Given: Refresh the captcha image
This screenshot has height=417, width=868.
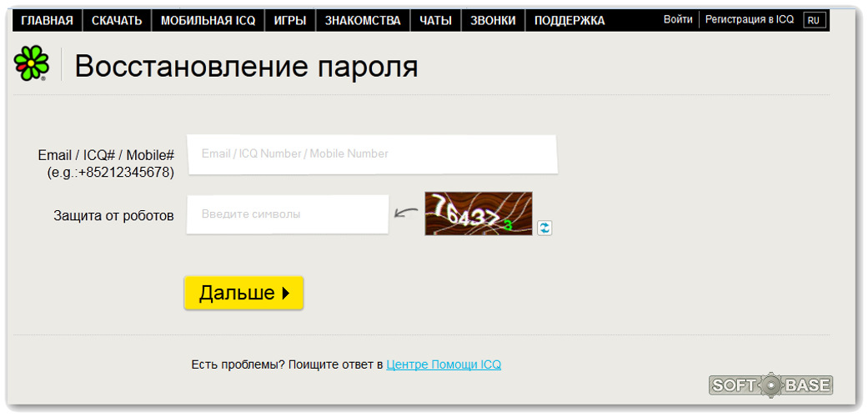Looking at the screenshot, I should [x=544, y=227].
